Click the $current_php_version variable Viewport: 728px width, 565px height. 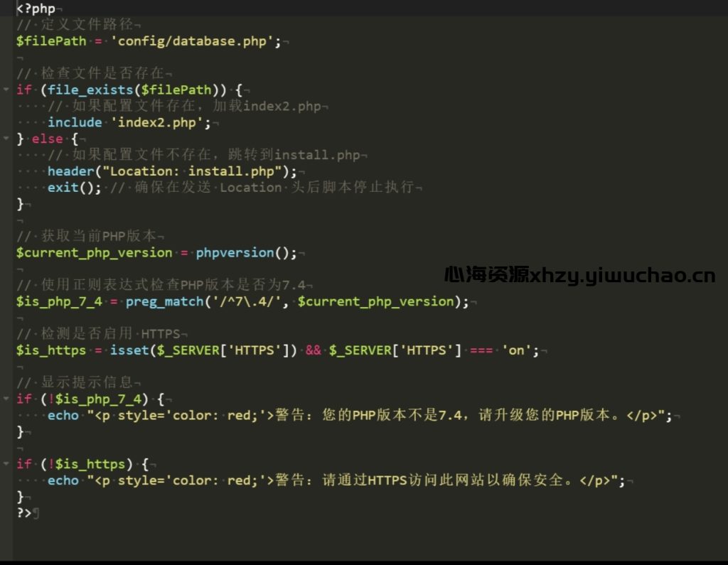click(x=92, y=252)
